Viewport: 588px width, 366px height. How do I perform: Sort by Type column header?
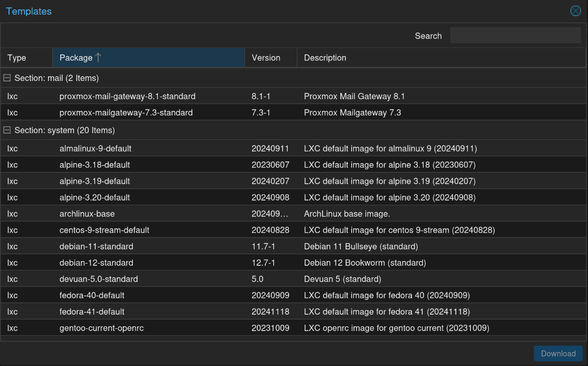tap(27, 57)
